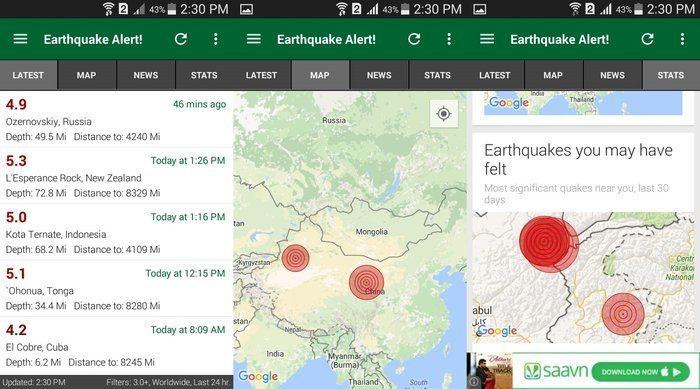Tap Google logo at bottom of Map screen
This screenshot has width=700, height=389.
point(258,376)
